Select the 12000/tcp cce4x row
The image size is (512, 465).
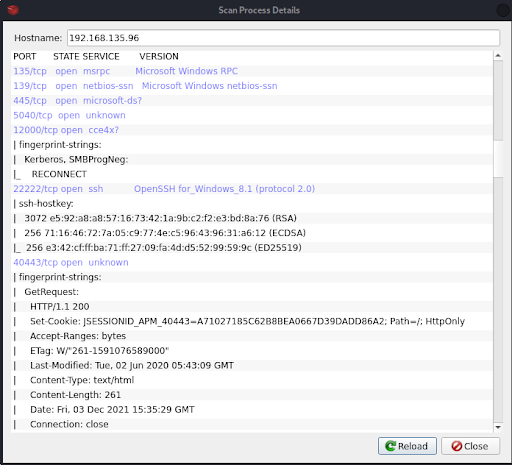click(252, 130)
